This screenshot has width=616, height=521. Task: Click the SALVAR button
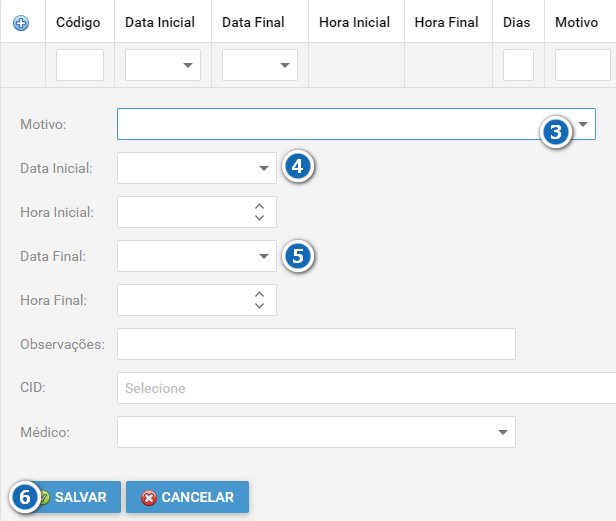tap(76, 497)
